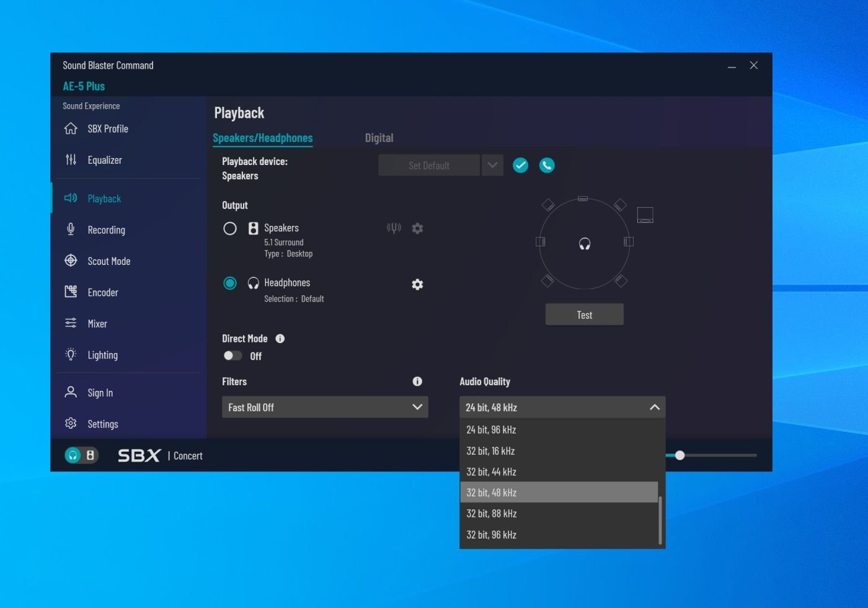This screenshot has width=868, height=608.
Task: Choose 32 bit, 16 kHz audio quality
Action: click(x=559, y=450)
